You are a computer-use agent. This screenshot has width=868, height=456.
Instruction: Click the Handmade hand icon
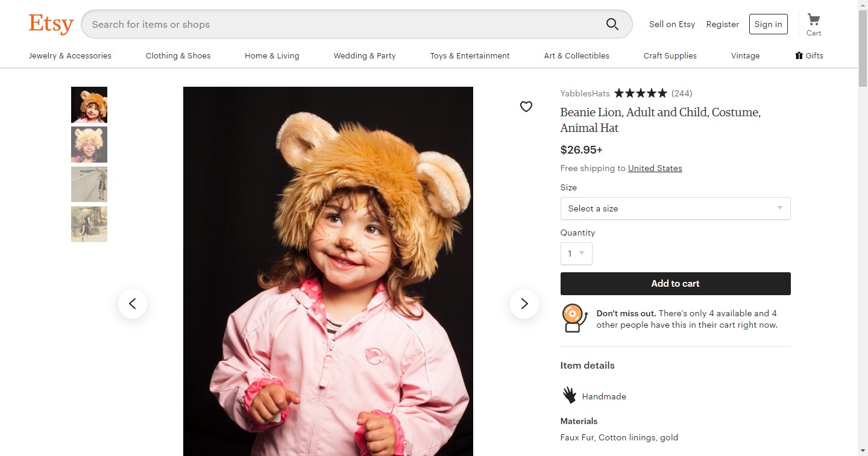tap(570, 395)
